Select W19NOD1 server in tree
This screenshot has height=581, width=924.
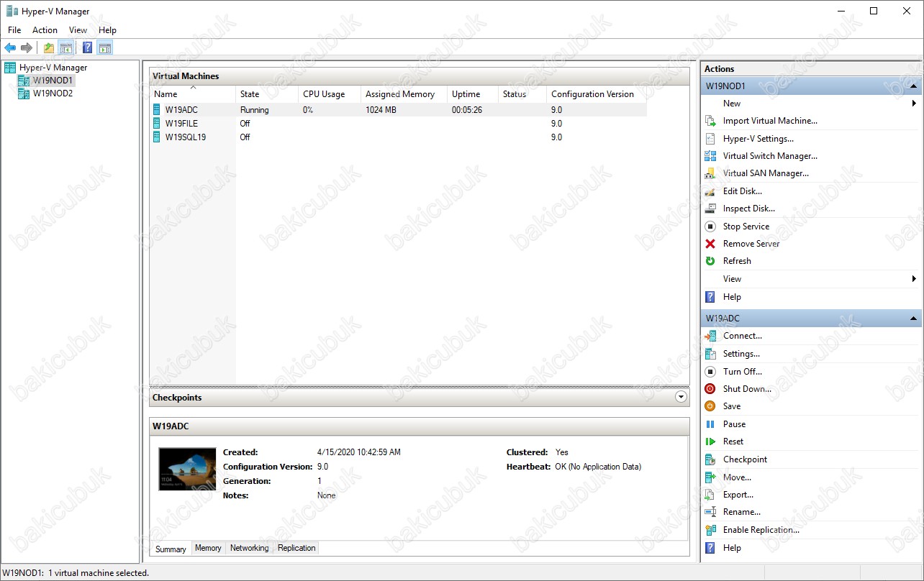[x=53, y=81]
